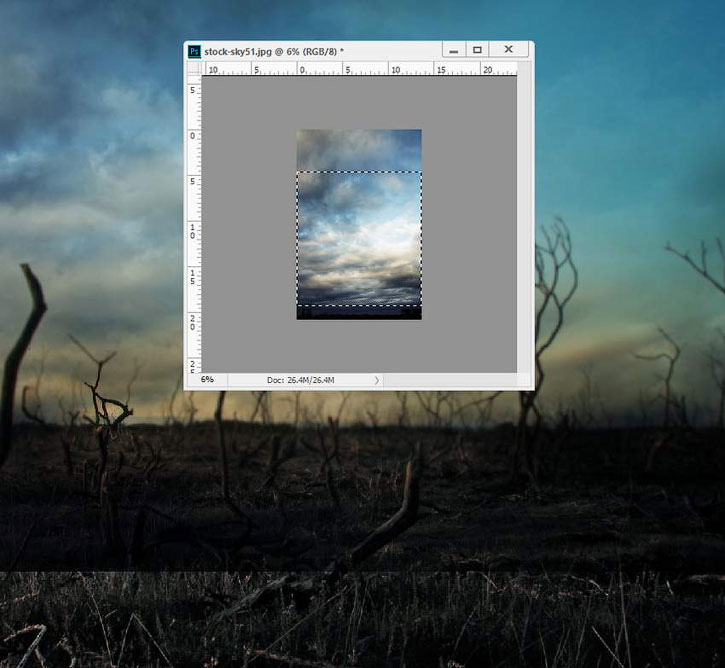
Task: Click the 6% zoom level field
Action: coord(207,380)
